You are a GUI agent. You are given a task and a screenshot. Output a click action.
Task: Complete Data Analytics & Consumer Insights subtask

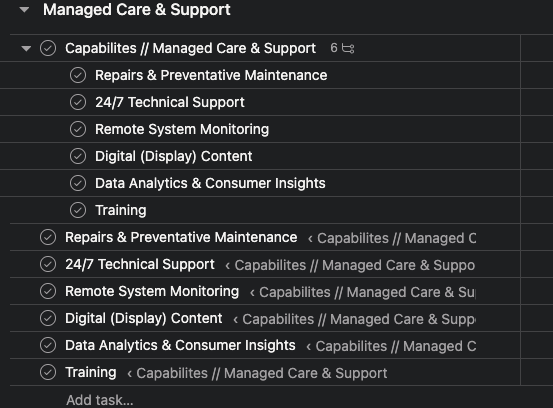pos(78,183)
